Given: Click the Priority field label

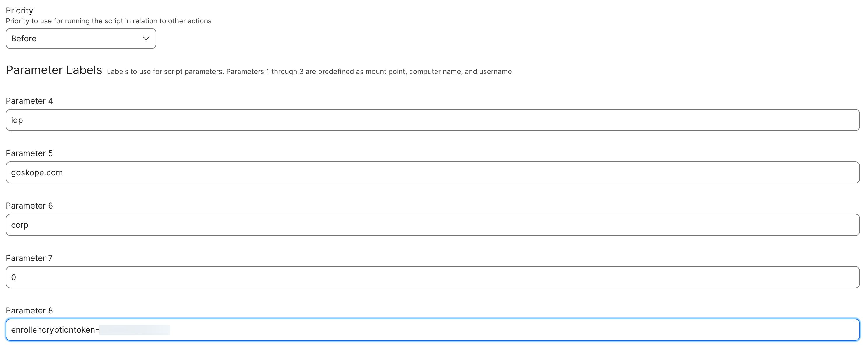Looking at the screenshot, I should [20, 11].
